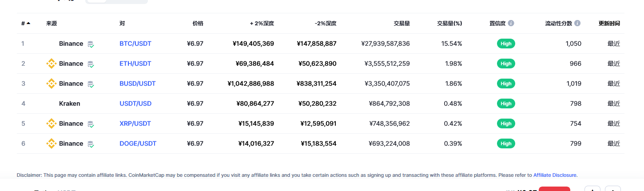The width and height of the screenshot is (644, 191).
Task: Click the Binance logo in the DOGE/USDT row
Action: pyautogui.click(x=52, y=143)
